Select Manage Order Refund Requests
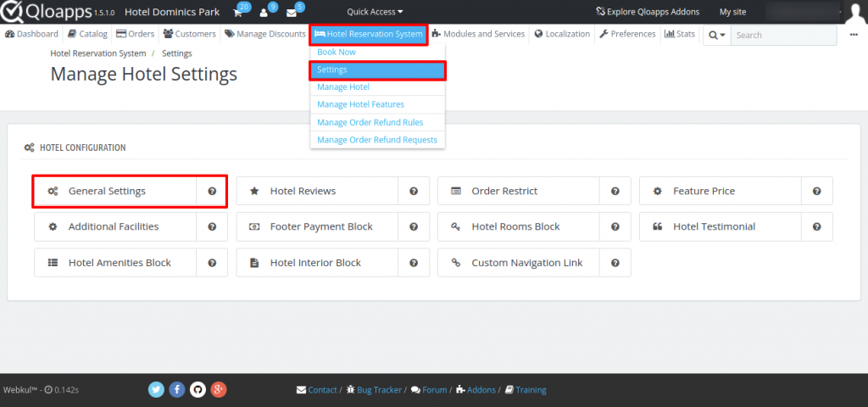The width and height of the screenshot is (868, 407). click(x=377, y=140)
